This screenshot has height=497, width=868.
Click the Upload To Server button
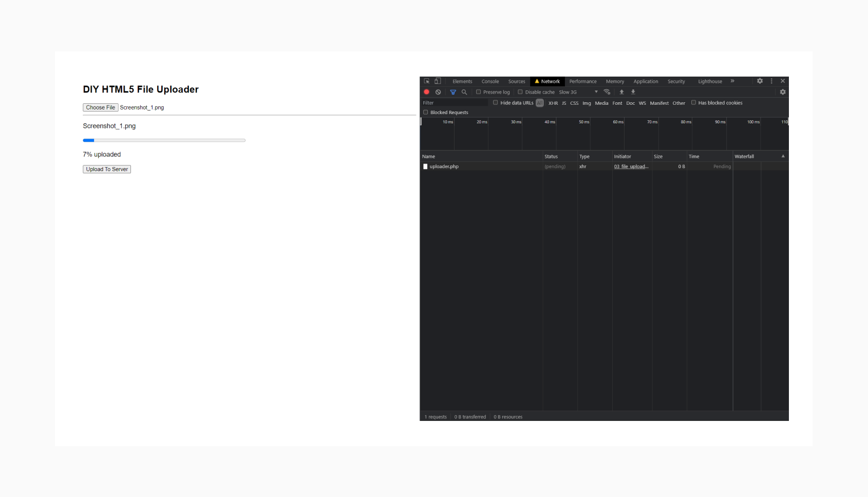click(107, 169)
